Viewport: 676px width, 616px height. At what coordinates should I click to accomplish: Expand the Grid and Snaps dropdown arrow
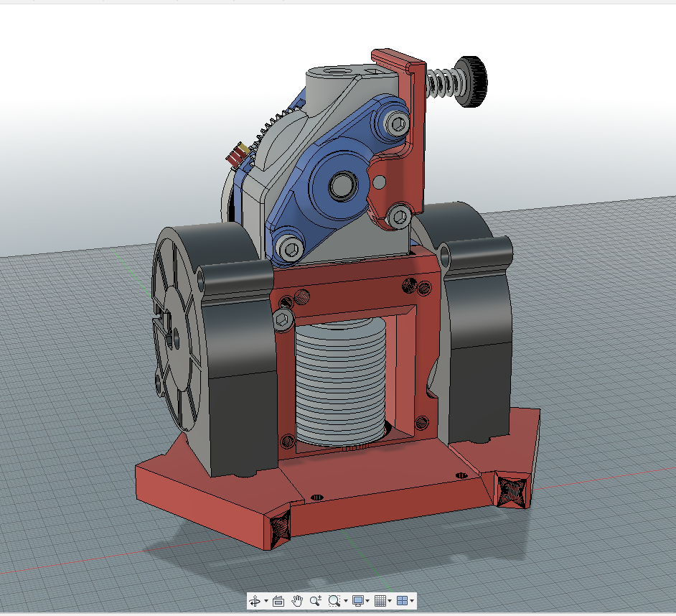point(390,600)
